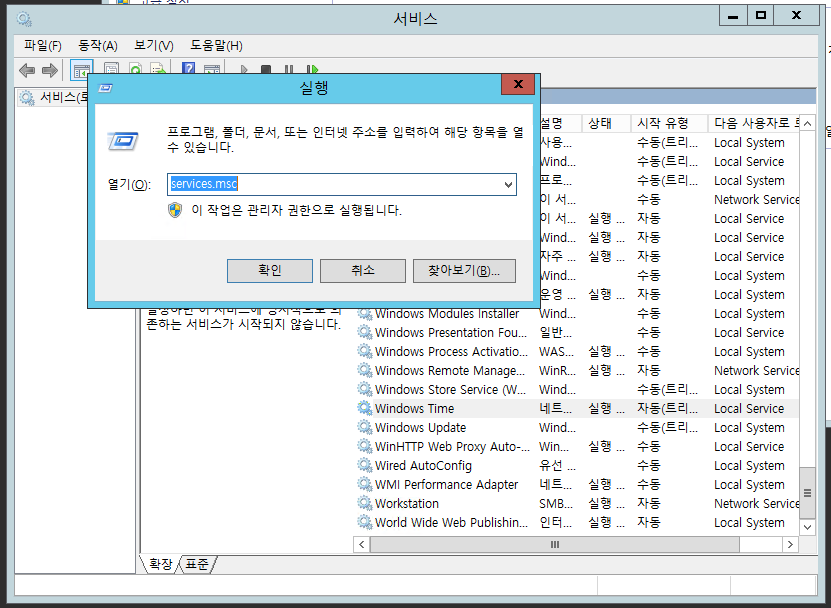This screenshot has width=831, height=608.
Task: Click SMB... description cell in Workstation row
Action: 556,504
